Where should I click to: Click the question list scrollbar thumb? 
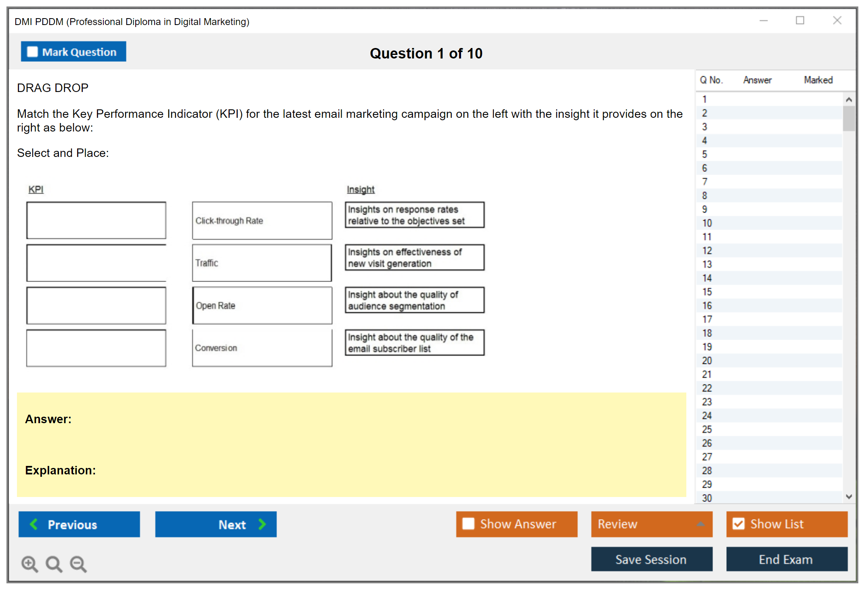[849, 119]
